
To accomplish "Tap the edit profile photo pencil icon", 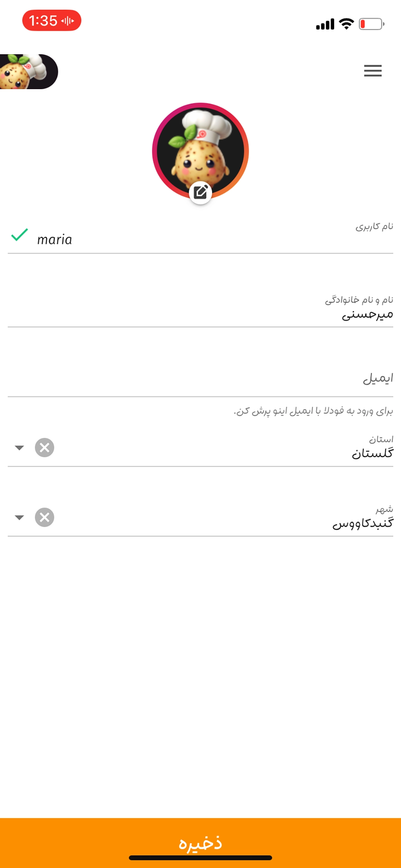I will coord(200,192).
